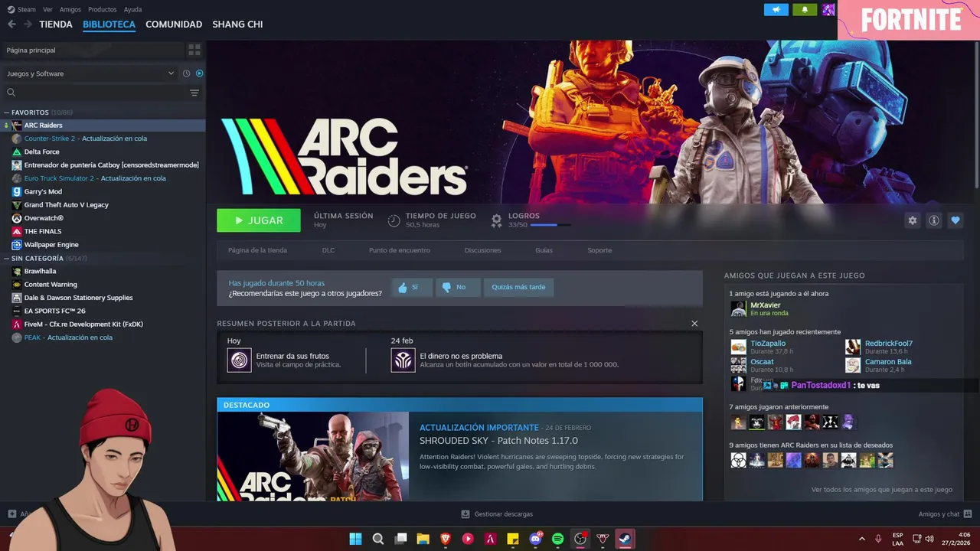The width and height of the screenshot is (980, 551).
Task: Click Ver todos los amigos link
Action: pos(882,490)
